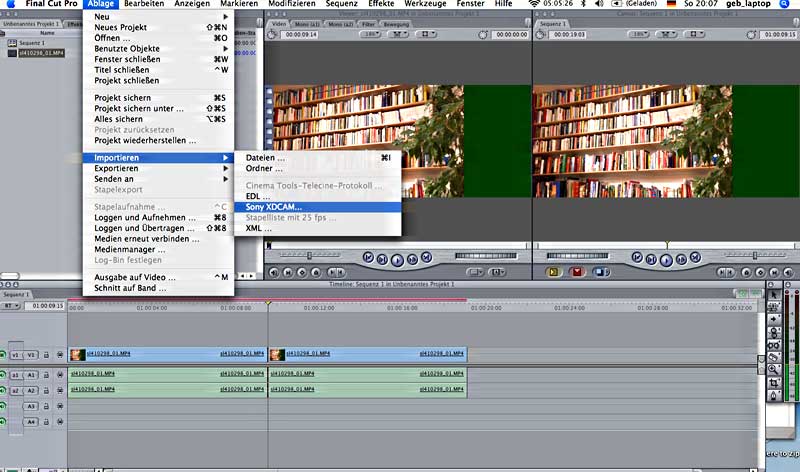Screen dimensions: 800x472
Task: Toggle visibility of video track V1
Action: click(4, 355)
